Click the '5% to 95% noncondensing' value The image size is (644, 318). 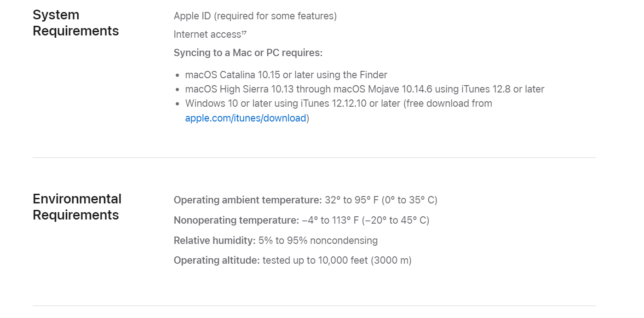coord(318,241)
